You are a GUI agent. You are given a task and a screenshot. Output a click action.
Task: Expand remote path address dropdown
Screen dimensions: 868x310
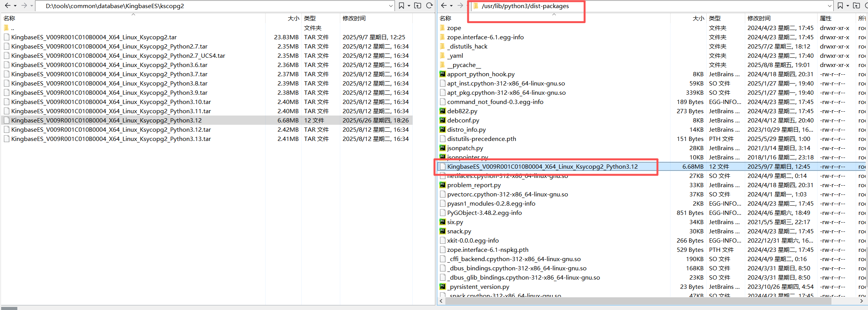tap(830, 6)
